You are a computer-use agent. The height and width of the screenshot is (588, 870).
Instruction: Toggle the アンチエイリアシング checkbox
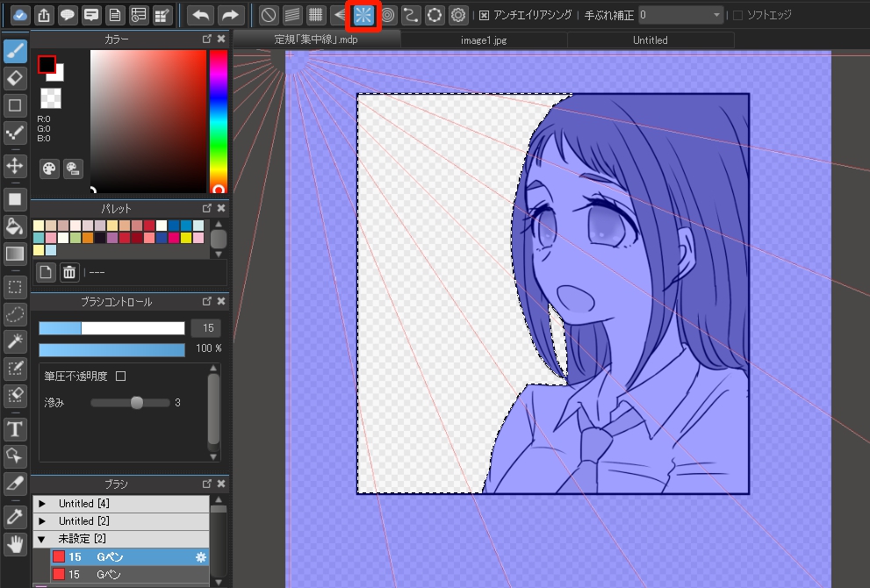click(x=485, y=15)
